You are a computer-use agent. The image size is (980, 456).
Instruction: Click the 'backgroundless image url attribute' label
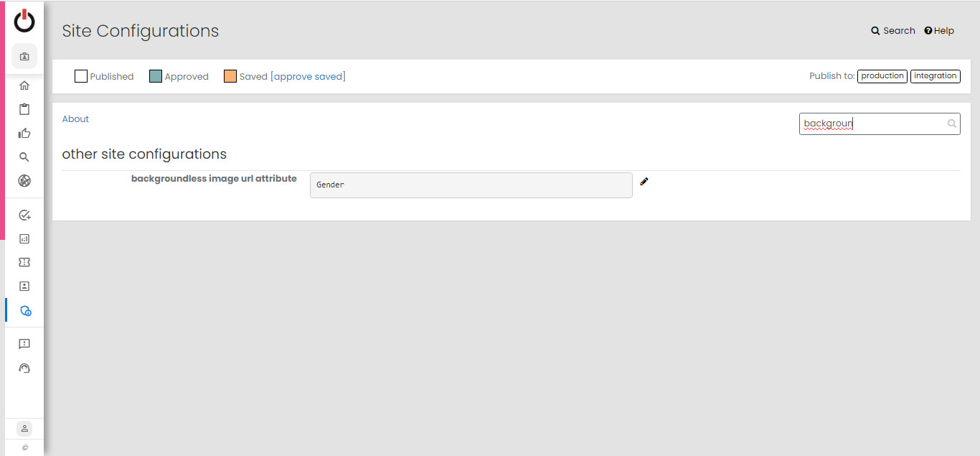click(214, 179)
